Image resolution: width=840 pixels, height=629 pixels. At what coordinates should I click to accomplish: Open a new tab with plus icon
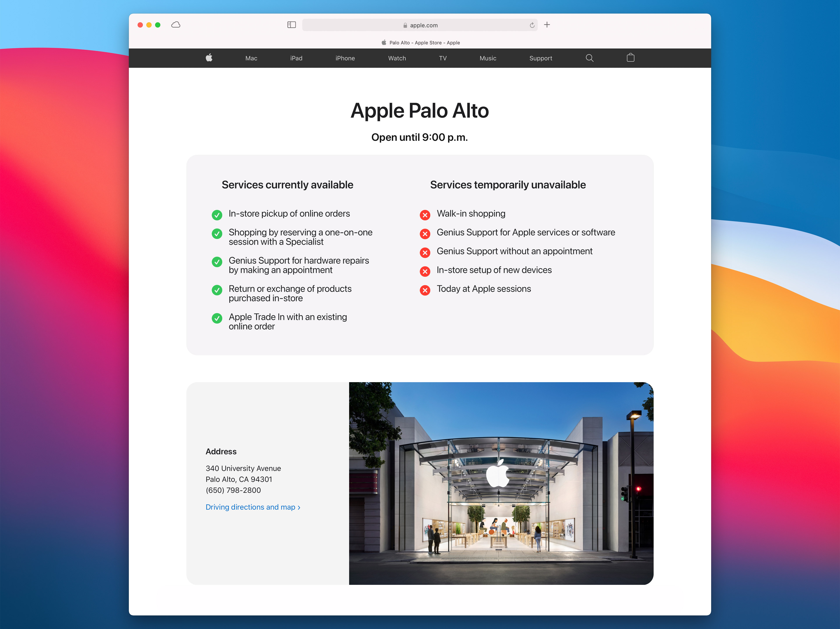(x=547, y=25)
